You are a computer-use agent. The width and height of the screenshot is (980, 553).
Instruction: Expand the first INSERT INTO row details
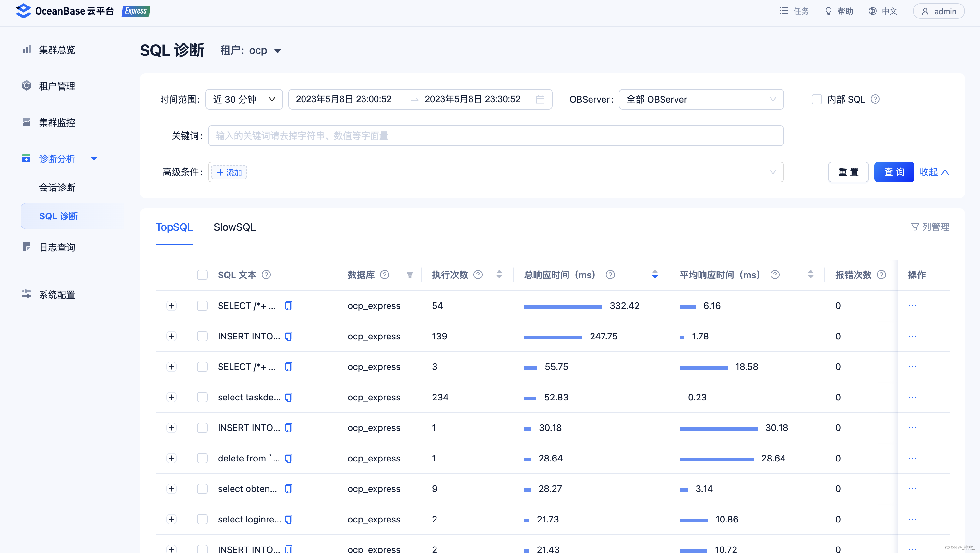[172, 337]
